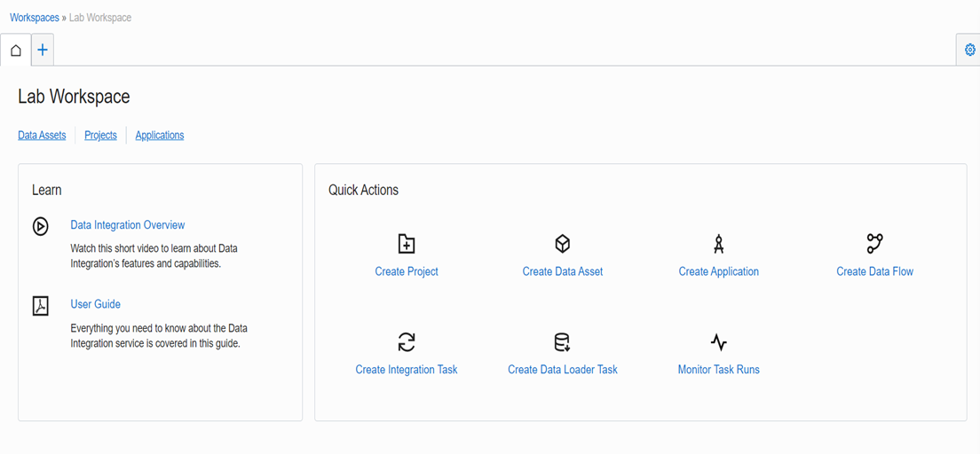Click the Monitor Task Runs pulse icon
Screen dimensions: 980x454
[x=719, y=342]
